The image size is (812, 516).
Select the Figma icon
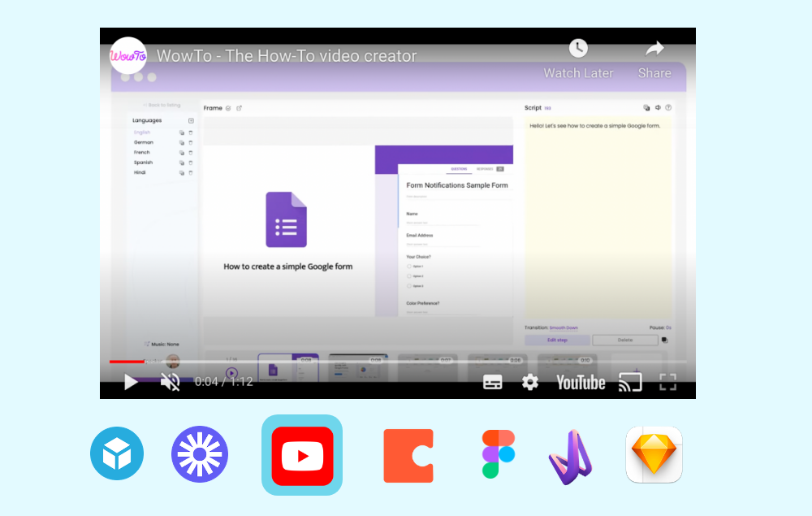coord(498,453)
